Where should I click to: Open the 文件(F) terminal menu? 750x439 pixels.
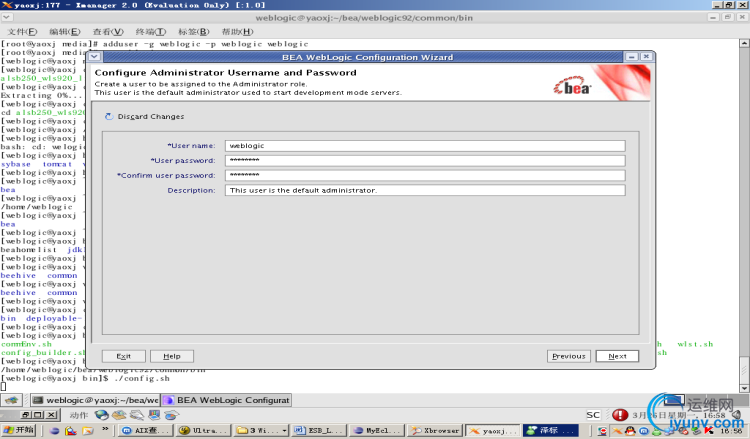tap(22, 32)
